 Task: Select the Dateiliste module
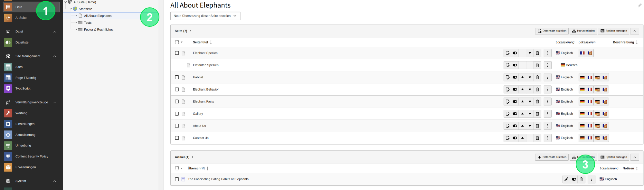(x=32, y=43)
